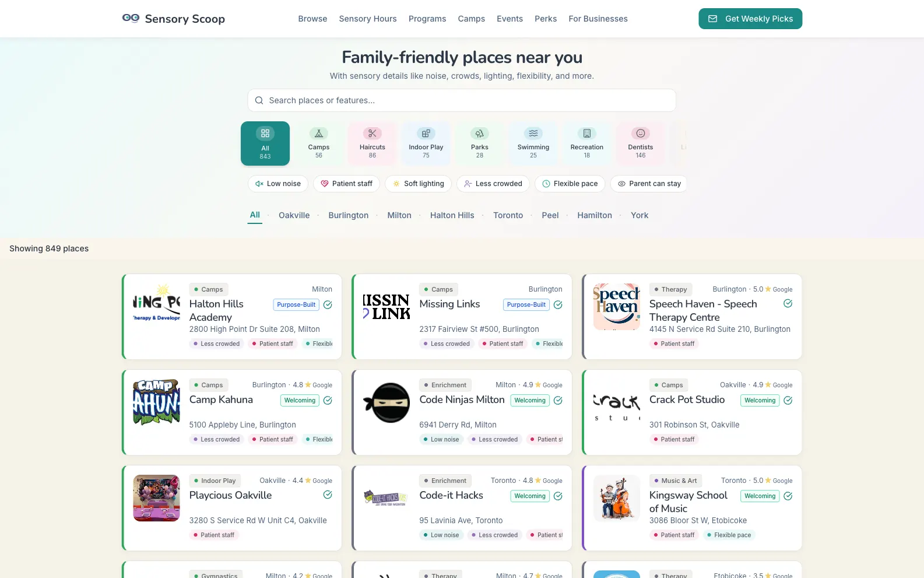Toggle the Flexible pace filter
The height and width of the screenshot is (578, 924).
570,184
